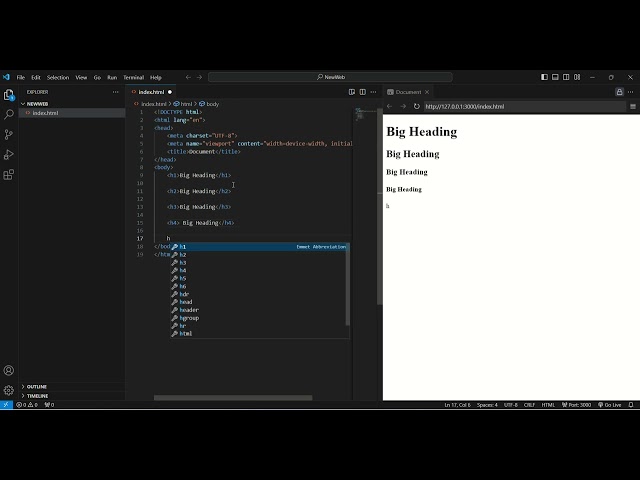Select hgroup Emmet suggestion
Viewport: 640px width, 480px height.
(260, 318)
